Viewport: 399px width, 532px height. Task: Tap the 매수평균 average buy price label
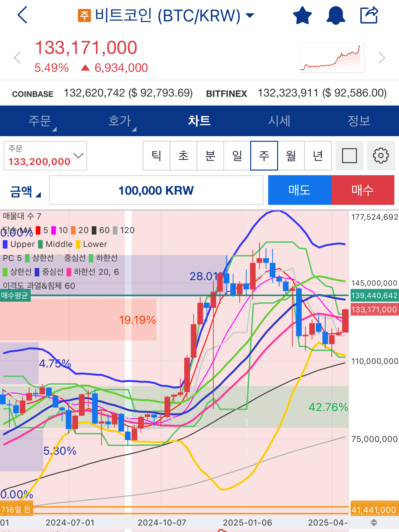(x=15, y=296)
